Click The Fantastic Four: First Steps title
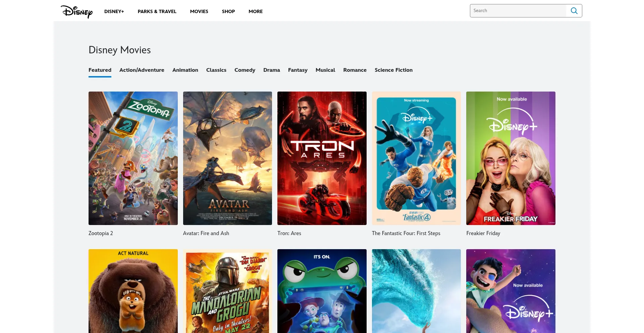Screen dimensions: 644x333 (406, 233)
